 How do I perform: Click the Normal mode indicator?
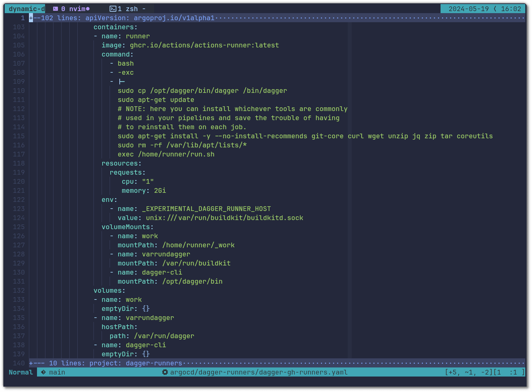pyautogui.click(x=21, y=372)
